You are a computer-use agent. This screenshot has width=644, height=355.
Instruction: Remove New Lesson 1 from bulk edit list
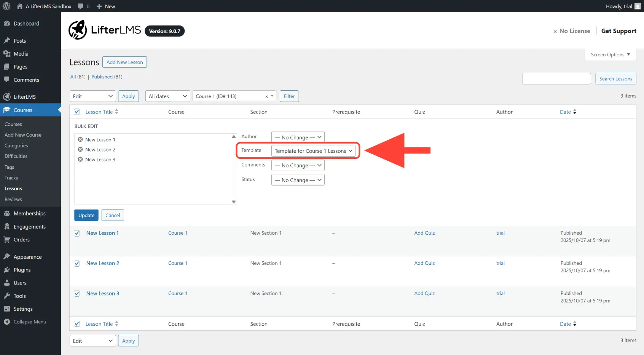[x=80, y=139]
